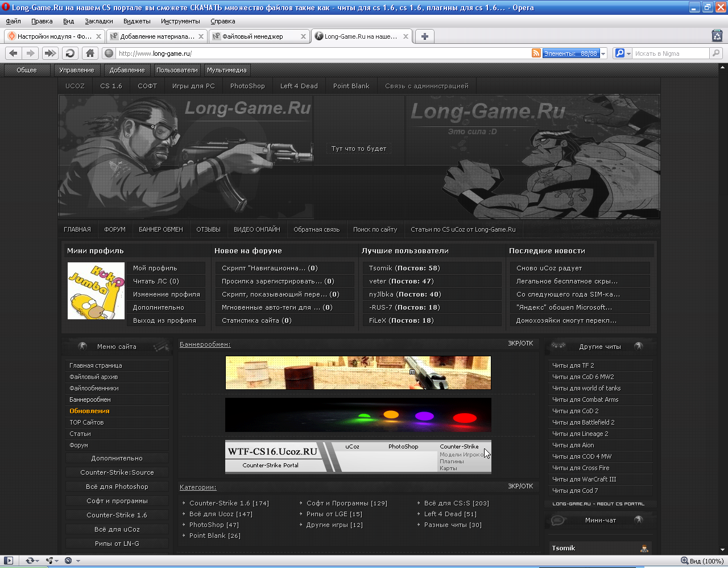Click the globe site-info icon in address bar
This screenshot has height=568, width=728.
point(109,53)
